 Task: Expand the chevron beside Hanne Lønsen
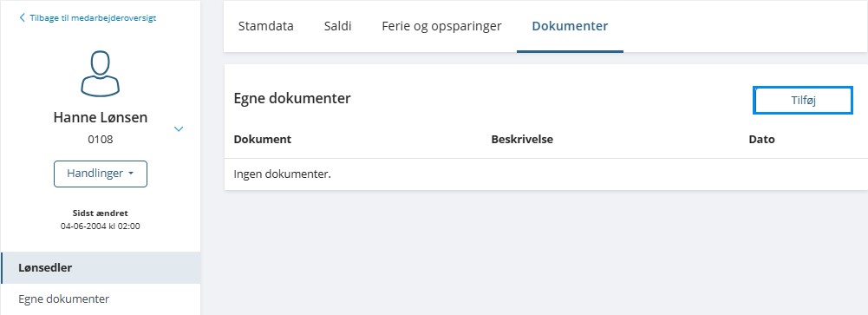pyautogui.click(x=179, y=129)
